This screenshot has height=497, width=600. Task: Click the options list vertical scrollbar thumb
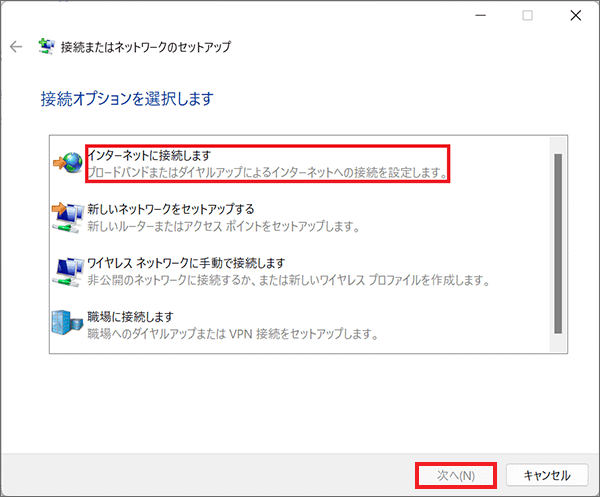(x=558, y=244)
